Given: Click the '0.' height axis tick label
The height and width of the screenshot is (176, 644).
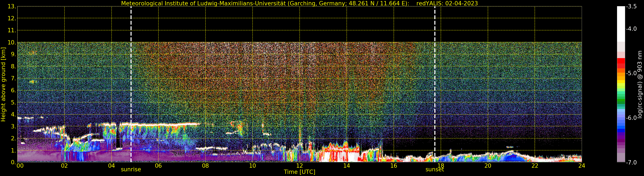Looking at the screenshot, I should [x=13, y=162].
